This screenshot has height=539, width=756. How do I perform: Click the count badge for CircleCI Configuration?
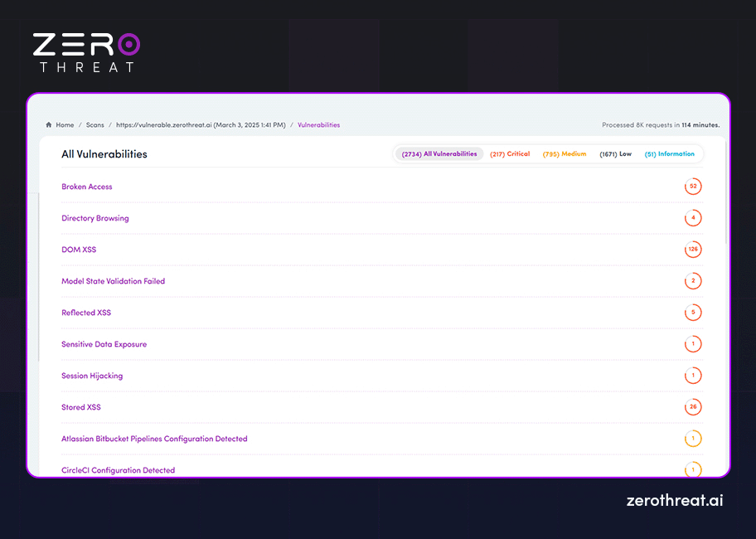coord(693,469)
